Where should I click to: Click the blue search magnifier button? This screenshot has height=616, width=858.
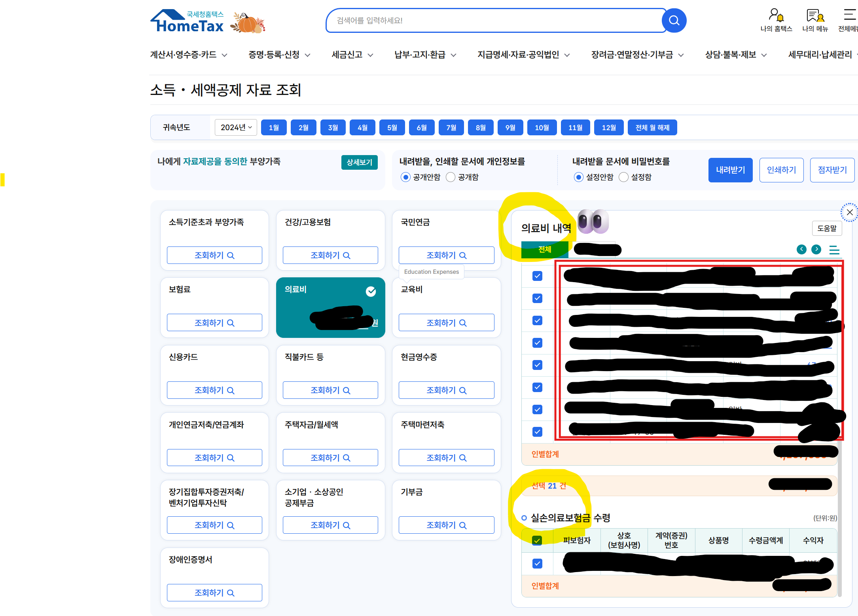[674, 21]
